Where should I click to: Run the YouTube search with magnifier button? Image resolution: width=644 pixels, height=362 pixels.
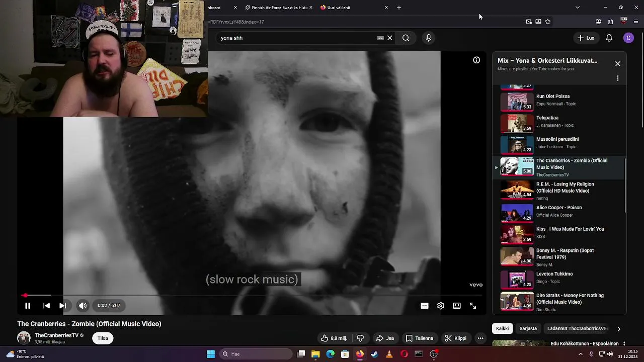point(406,38)
